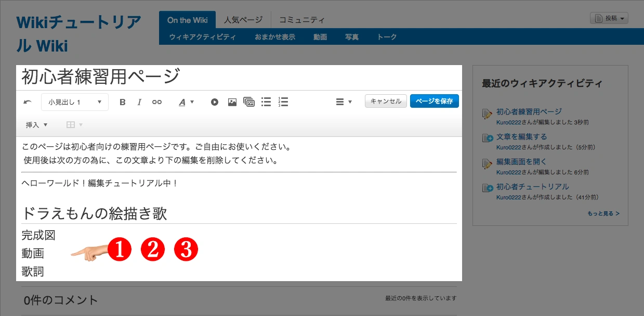Open 動画 in navigation bar
This screenshot has height=316, width=644.
click(320, 37)
